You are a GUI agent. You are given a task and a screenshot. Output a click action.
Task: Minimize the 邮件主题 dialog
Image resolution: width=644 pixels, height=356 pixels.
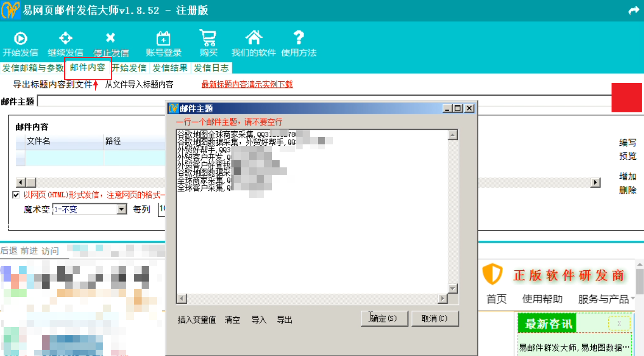pos(447,108)
